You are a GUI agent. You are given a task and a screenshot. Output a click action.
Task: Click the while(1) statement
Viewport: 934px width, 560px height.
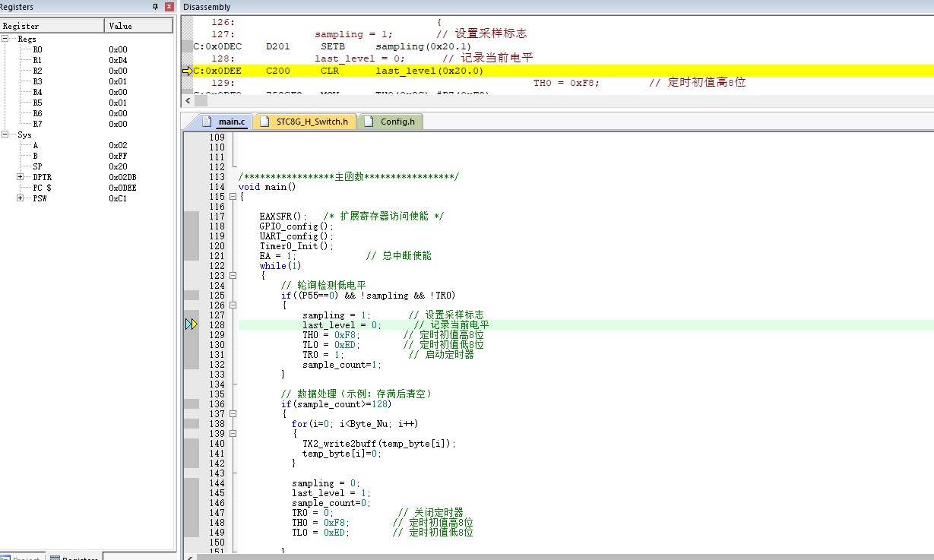point(280,266)
